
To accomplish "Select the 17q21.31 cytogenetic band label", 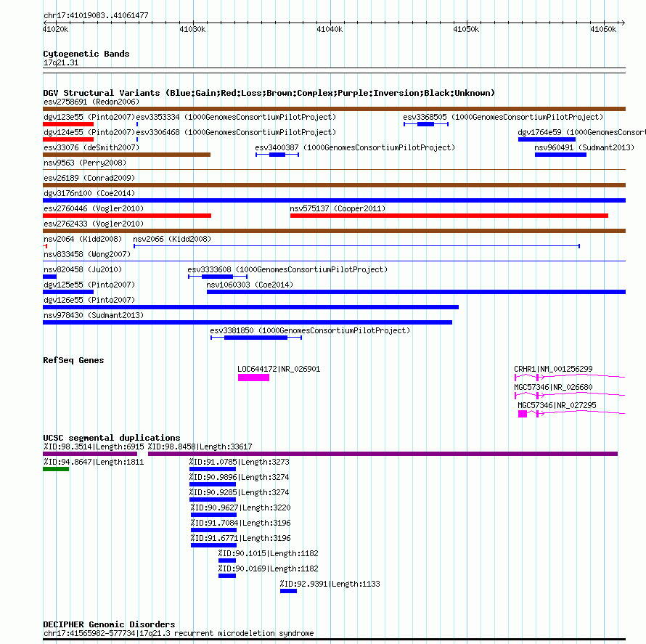I will pyautogui.click(x=61, y=62).
